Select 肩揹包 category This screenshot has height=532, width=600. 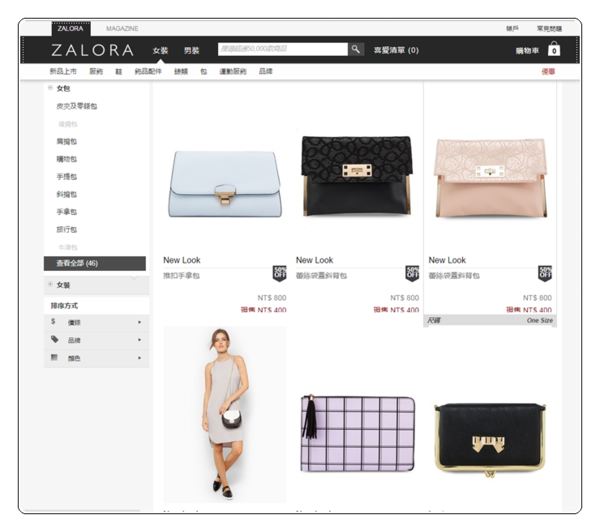[67, 141]
